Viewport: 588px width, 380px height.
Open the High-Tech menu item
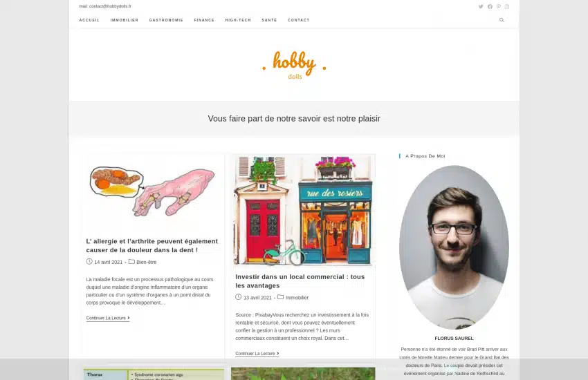238,20
